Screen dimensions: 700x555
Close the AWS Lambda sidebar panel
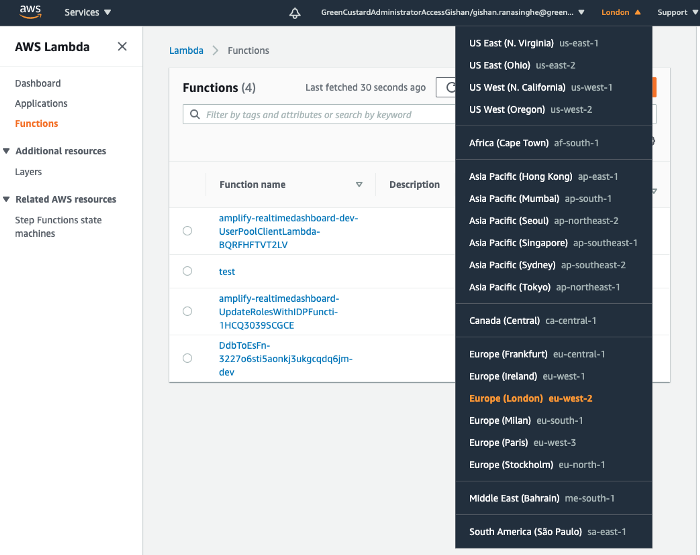(122, 47)
